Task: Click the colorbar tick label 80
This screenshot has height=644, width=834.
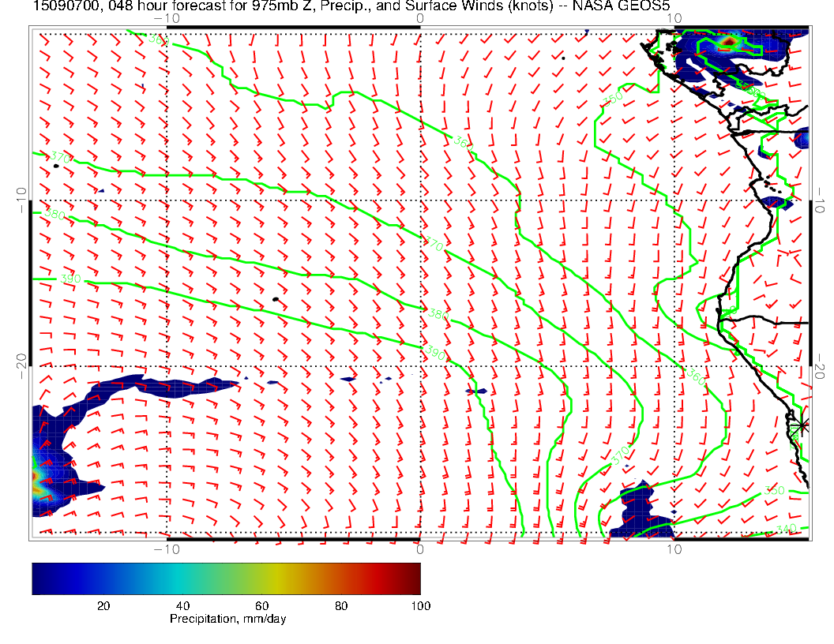Action: 342,606
